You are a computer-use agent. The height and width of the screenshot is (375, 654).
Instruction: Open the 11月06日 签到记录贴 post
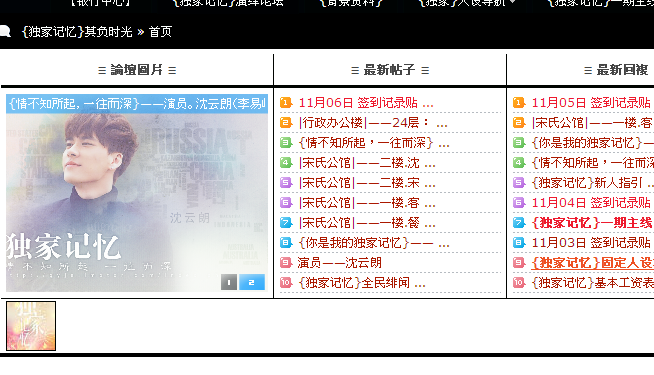pos(366,103)
